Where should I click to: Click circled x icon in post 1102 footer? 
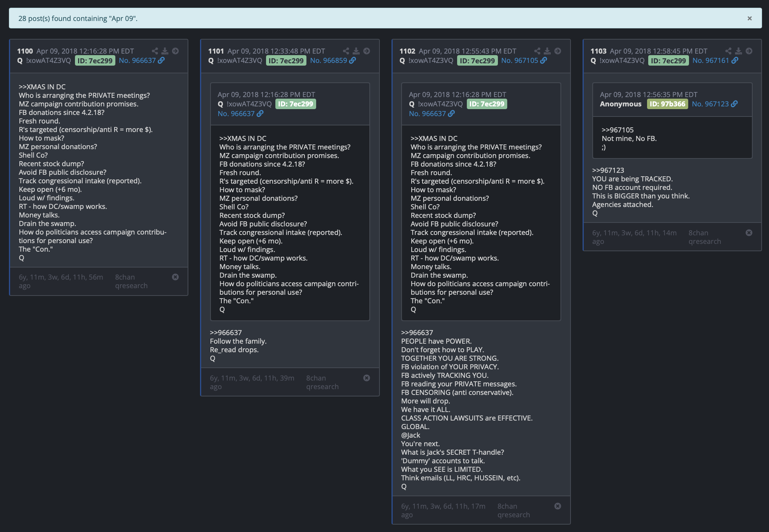[558, 506]
